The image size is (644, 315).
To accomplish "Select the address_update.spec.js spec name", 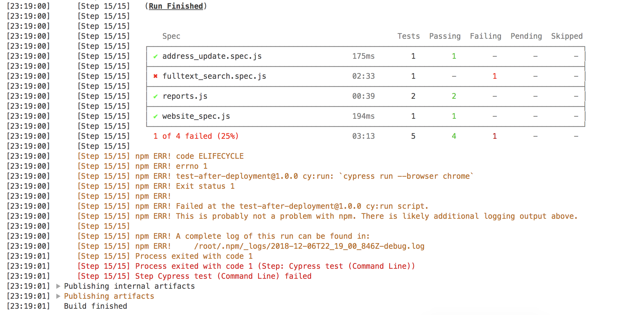I will pos(212,56).
